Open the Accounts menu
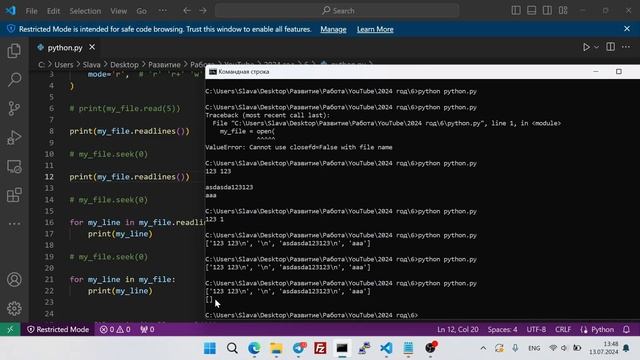This screenshot has width=640, height=360. 14,280
